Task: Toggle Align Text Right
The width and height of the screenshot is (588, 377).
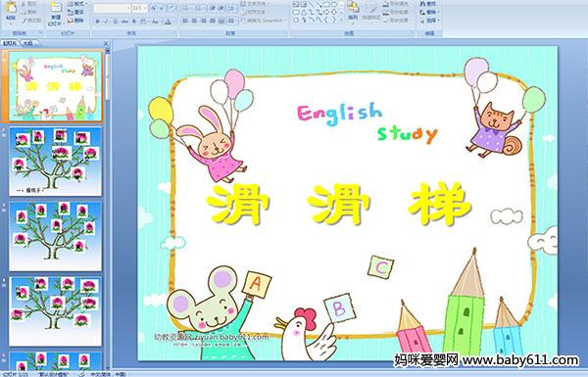Action: point(204,21)
